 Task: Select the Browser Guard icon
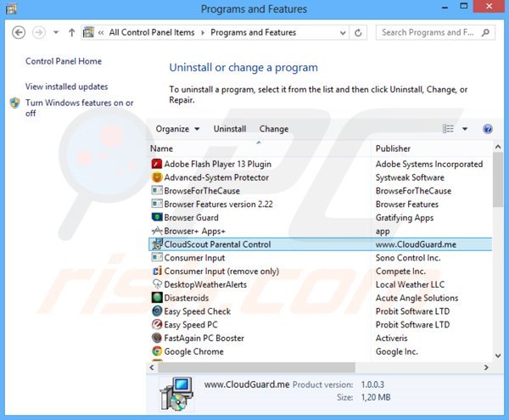157,217
